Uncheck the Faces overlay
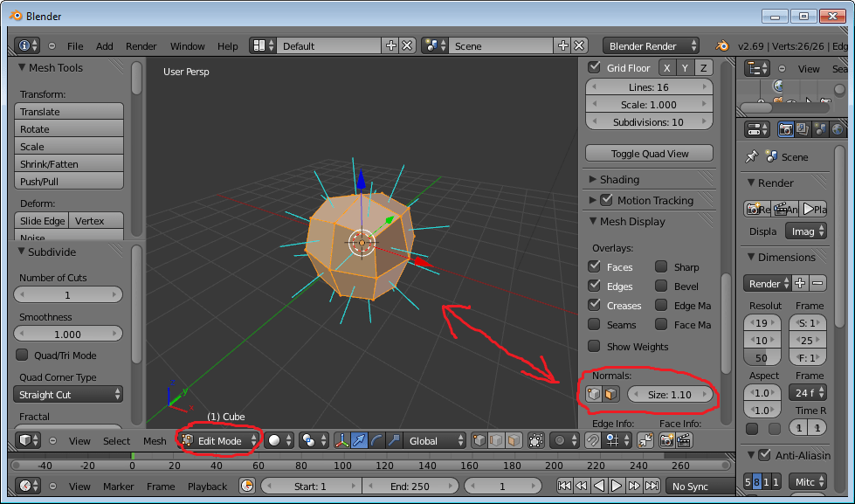The height and width of the screenshot is (504, 855). coord(595,266)
